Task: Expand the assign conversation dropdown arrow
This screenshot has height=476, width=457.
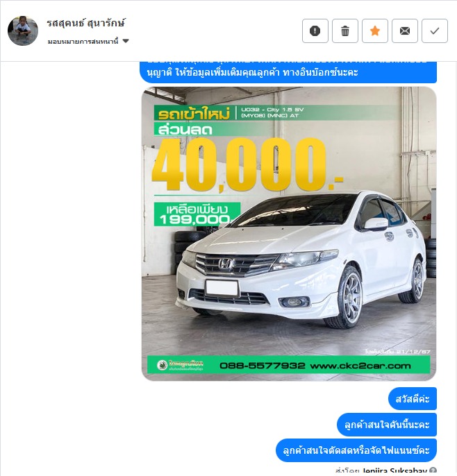Action: [126, 41]
